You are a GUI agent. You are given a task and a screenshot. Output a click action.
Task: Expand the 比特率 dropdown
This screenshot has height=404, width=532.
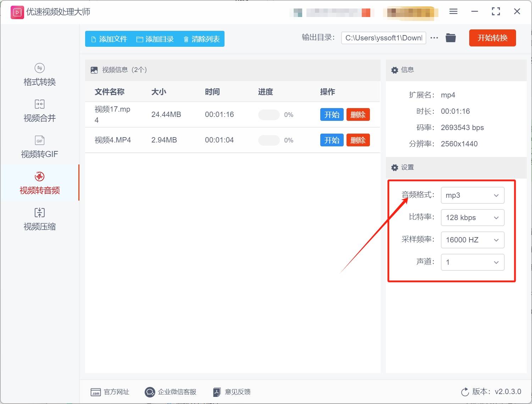[x=472, y=218]
